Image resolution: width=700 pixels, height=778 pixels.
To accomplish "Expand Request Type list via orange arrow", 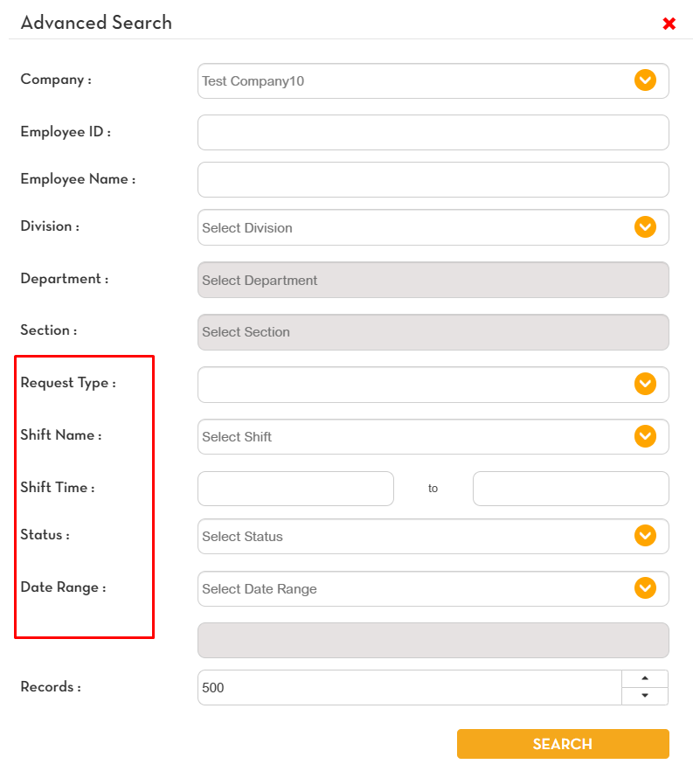I will tap(645, 384).
